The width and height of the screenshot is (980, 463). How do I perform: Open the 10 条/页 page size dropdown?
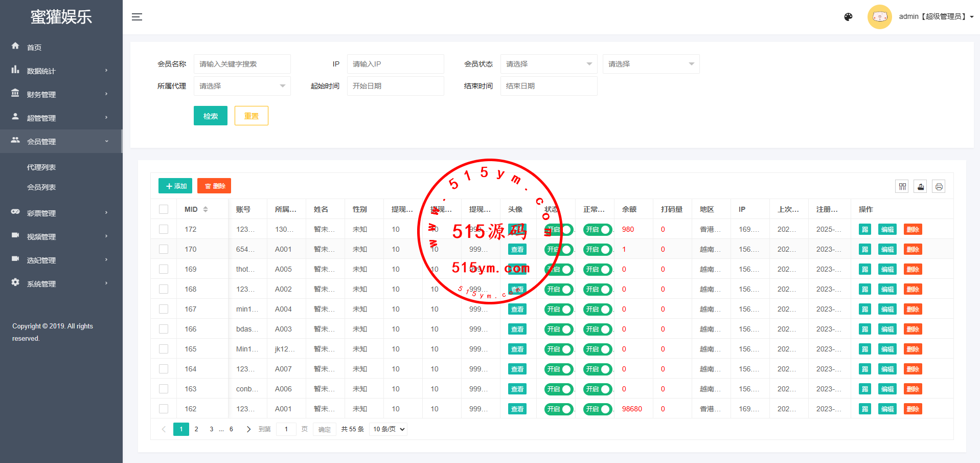(x=388, y=429)
